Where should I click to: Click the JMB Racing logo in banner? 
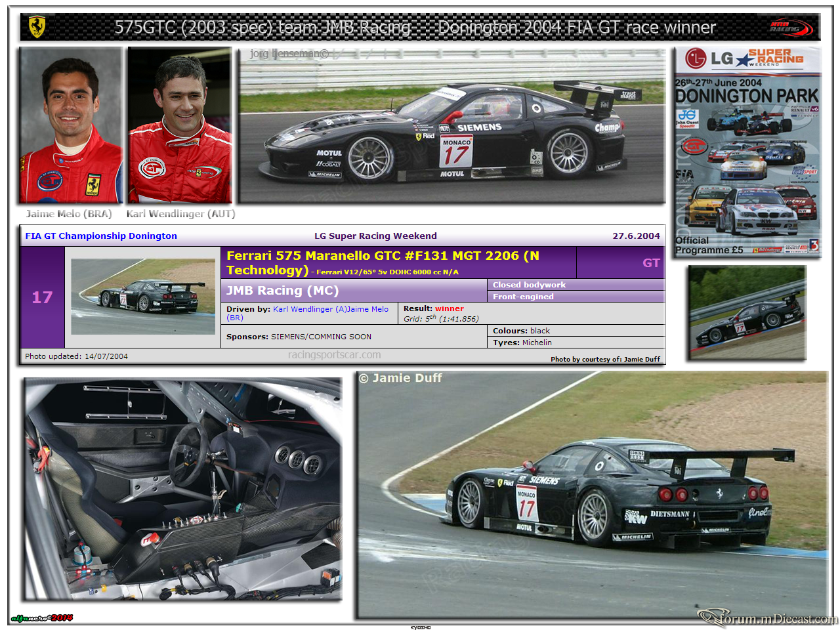pyautogui.click(x=791, y=28)
